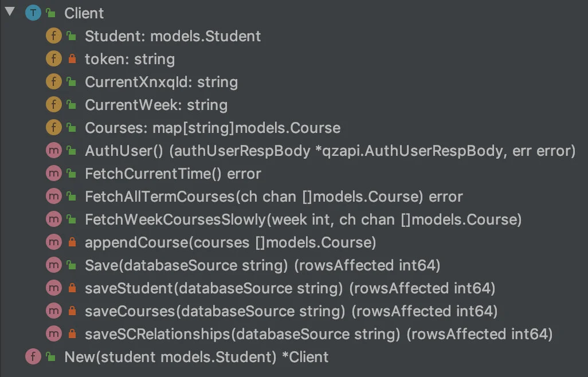Click the field icon beside Courses map

[x=54, y=128]
